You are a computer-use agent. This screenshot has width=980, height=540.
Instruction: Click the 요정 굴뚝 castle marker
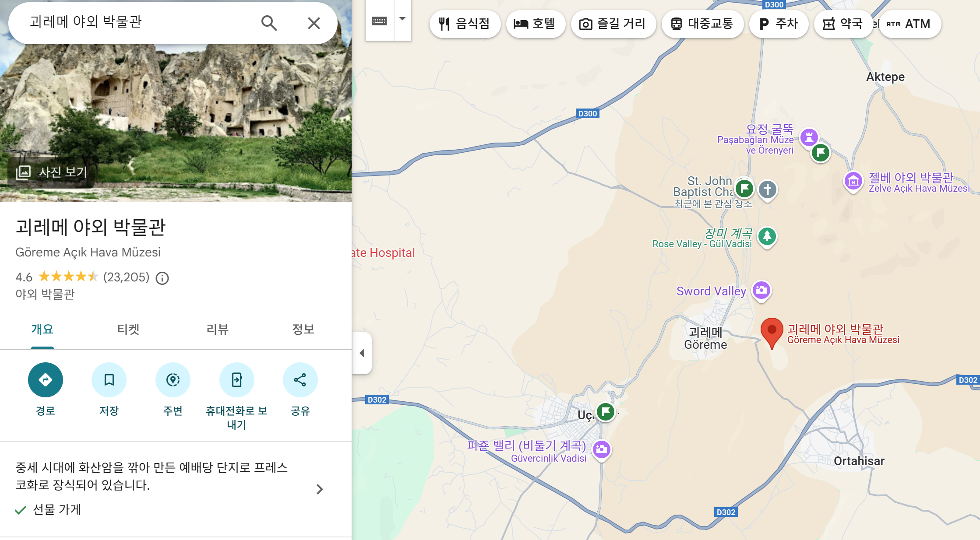point(809,137)
